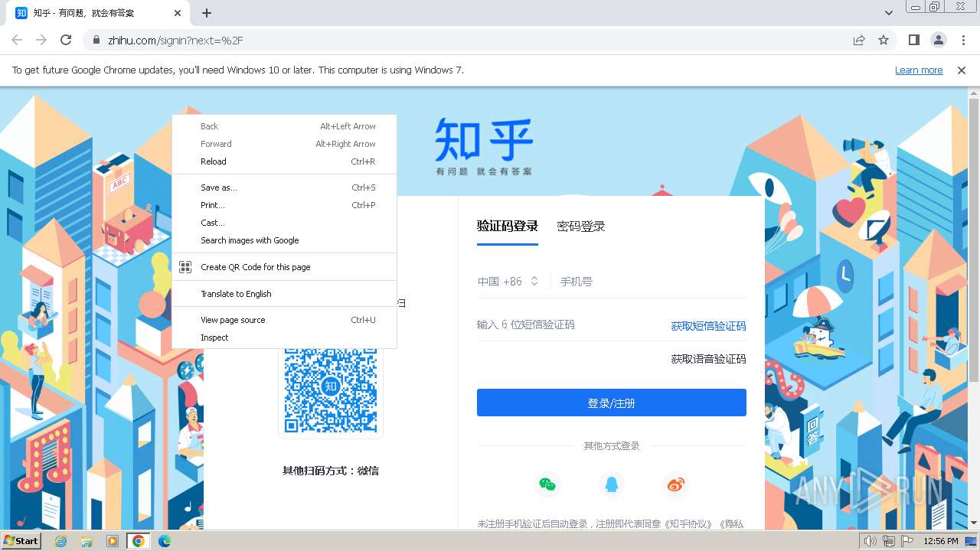Image resolution: width=980 pixels, height=551 pixels.
Task: Select Back in the context menu
Action: coord(284,126)
